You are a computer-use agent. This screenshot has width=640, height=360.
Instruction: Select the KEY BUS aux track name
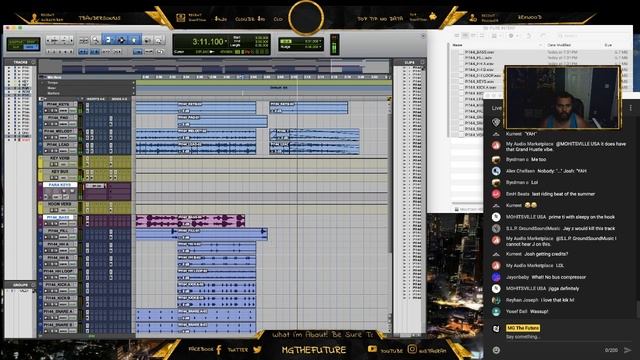60,171
